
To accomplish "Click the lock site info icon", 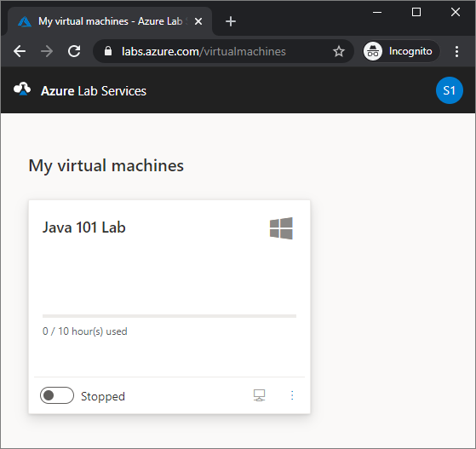I will coord(108,51).
